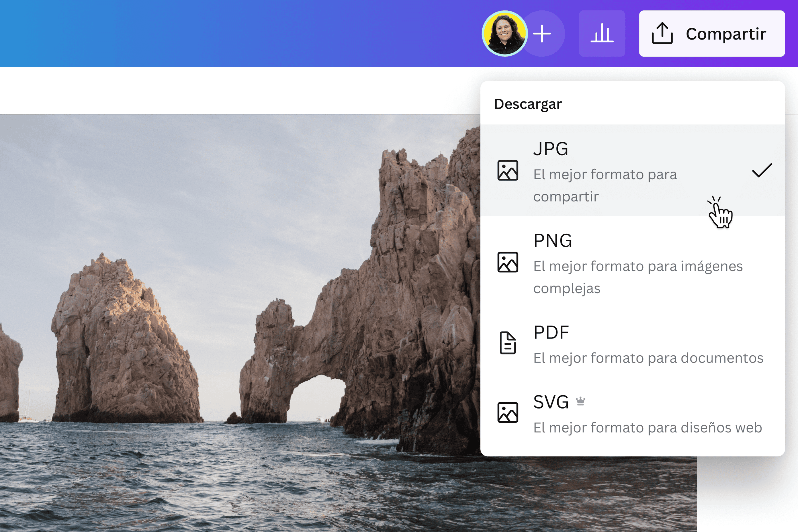Click 'El mejor formato para diseños web' text
The width and height of the screenshot is (798, 532).
tap(647, 428)
